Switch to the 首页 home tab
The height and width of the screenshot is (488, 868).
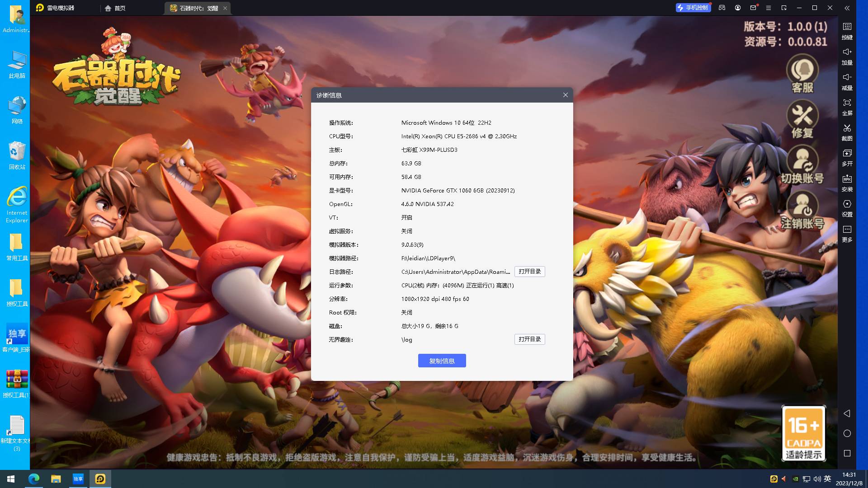pos(115,8)
